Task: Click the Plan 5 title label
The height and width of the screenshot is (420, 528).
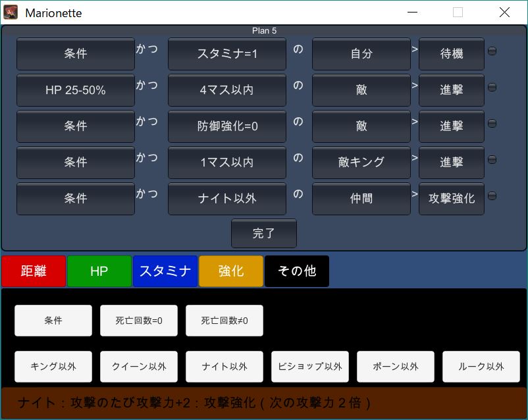Action: [x=264, y=31]
